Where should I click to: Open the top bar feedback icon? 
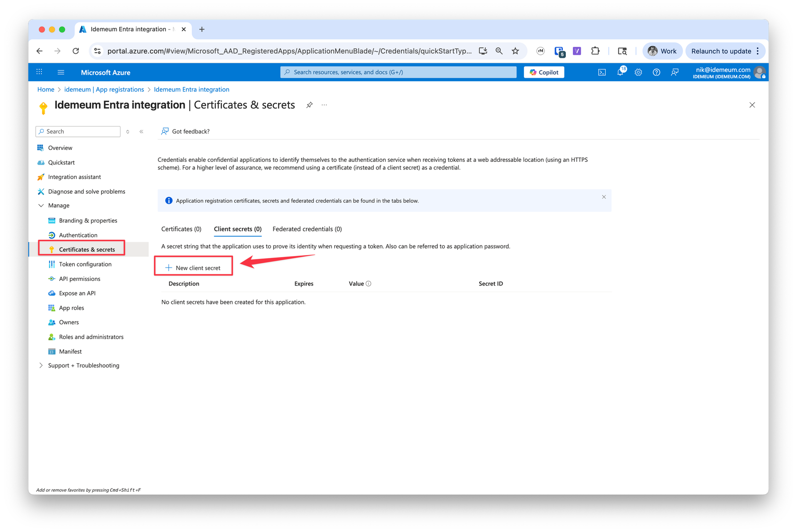674,72
